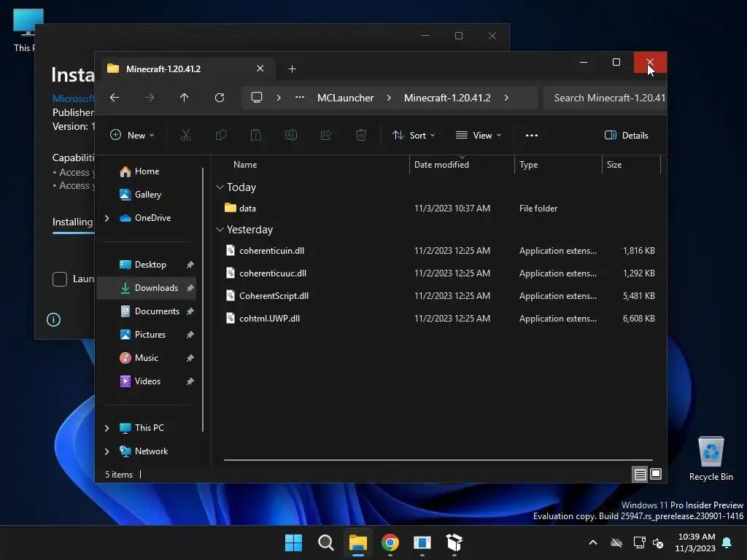Open the notification bell
This screenshot has height=560, width=747.
click(x=727, y=542)
